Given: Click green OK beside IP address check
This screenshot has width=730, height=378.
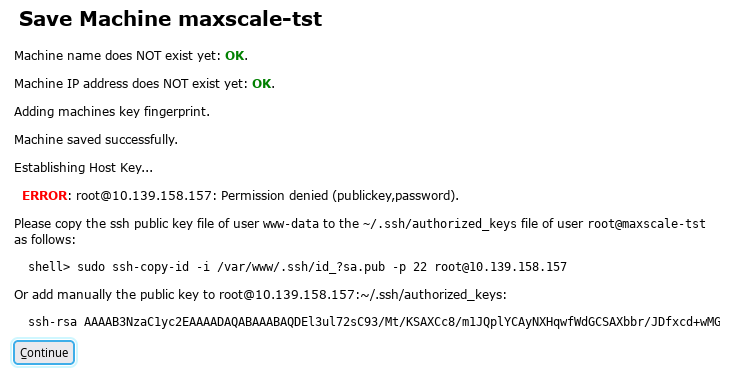Looking at the screenshot, I should [x=262, y=84].
